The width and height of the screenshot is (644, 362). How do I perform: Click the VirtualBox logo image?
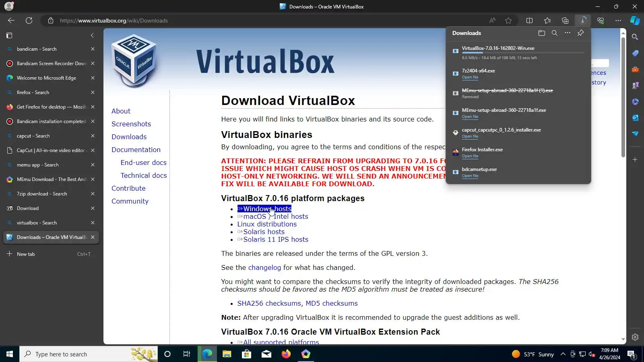point(134,60)
